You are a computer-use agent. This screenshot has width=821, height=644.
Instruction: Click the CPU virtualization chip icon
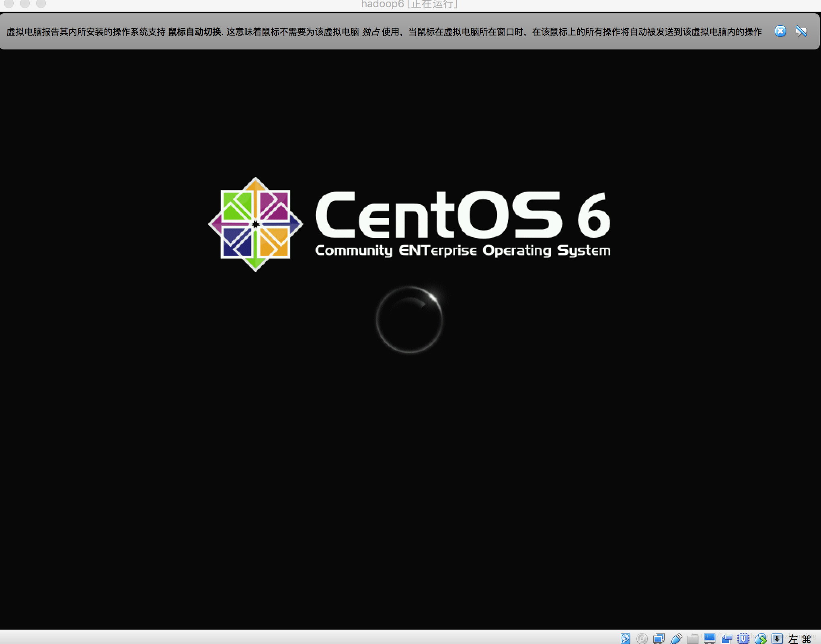pos(743,638)
